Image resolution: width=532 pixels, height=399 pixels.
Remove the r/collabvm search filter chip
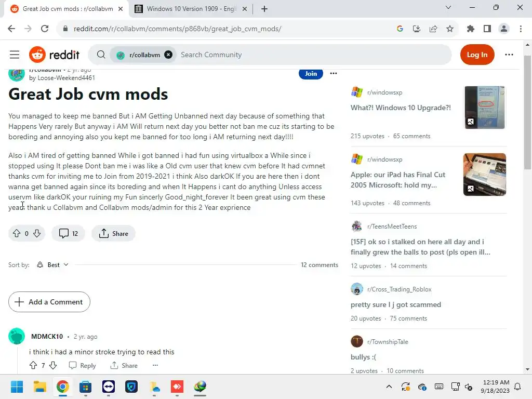tap(168, 55)
